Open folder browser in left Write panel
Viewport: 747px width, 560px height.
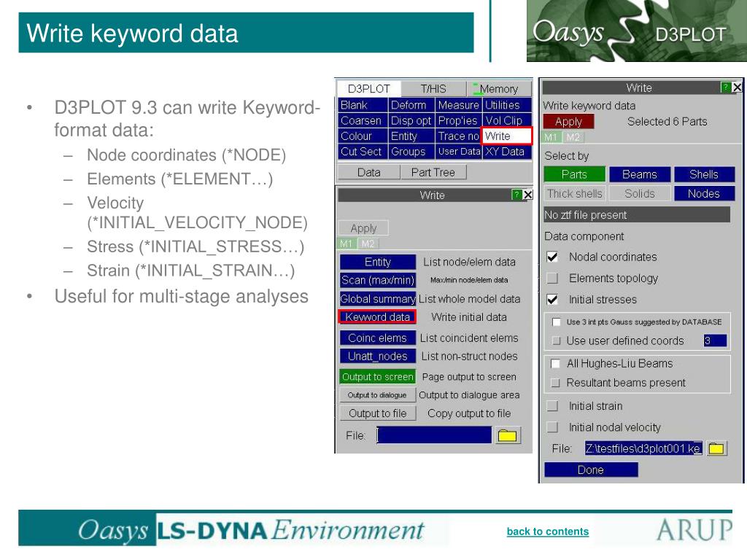[508, 435]
